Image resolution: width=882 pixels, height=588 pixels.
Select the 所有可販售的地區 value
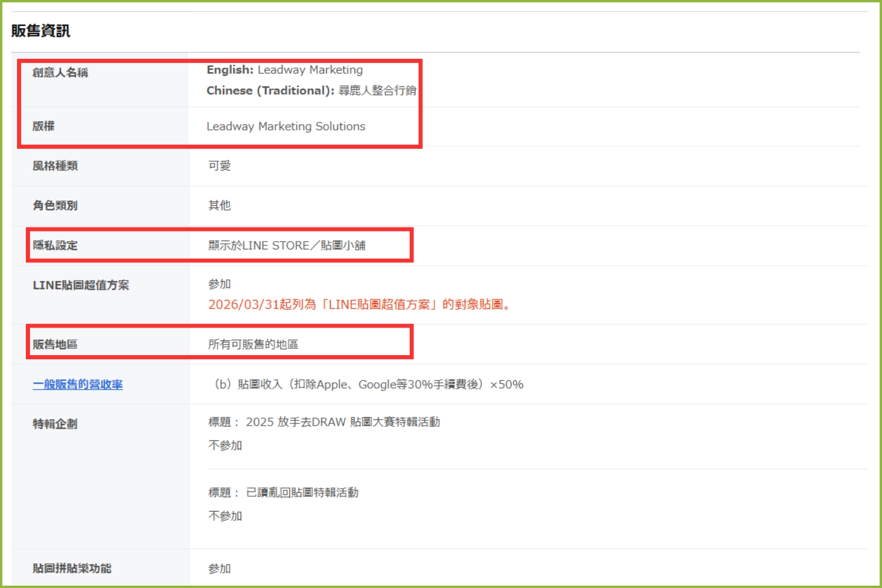[253, 344]
